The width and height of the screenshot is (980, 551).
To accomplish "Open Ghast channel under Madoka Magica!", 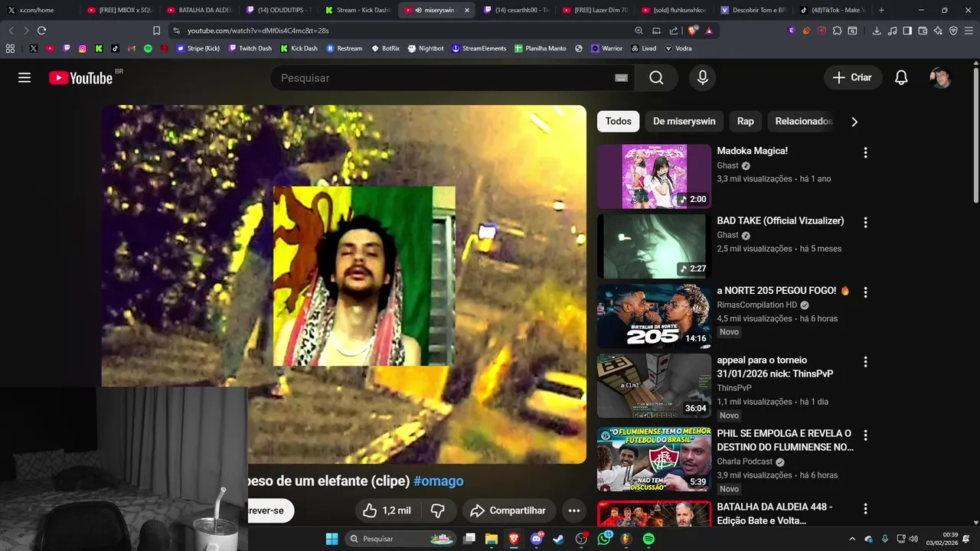I will coord(727,165).
